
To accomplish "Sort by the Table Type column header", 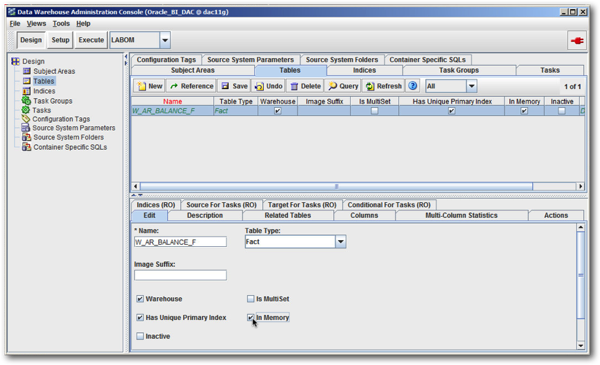I will tap(236, 101).
